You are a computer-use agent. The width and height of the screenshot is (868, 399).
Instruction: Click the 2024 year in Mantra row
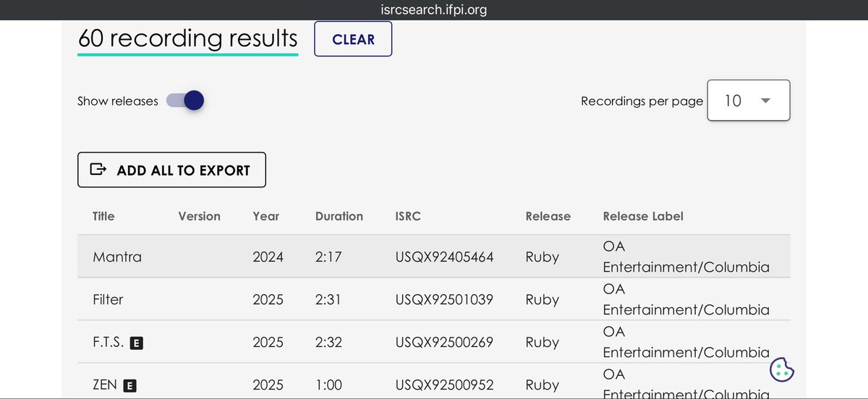268,257
